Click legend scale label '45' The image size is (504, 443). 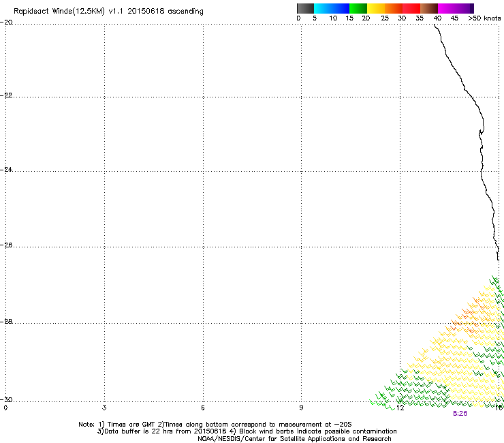454,18
